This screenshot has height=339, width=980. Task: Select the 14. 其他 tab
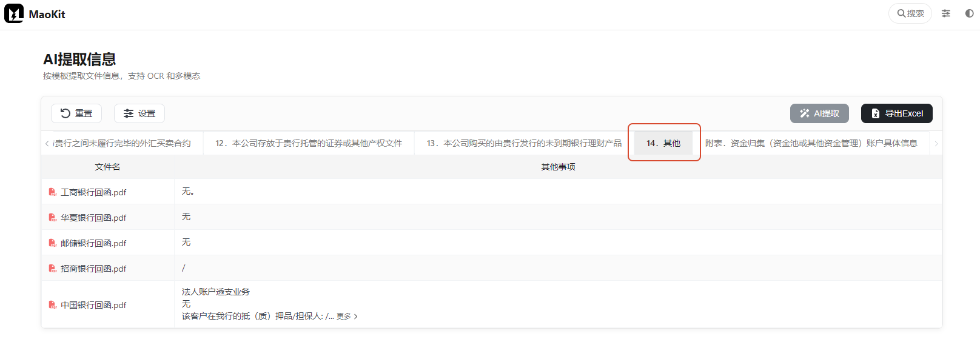pos(663,143)
